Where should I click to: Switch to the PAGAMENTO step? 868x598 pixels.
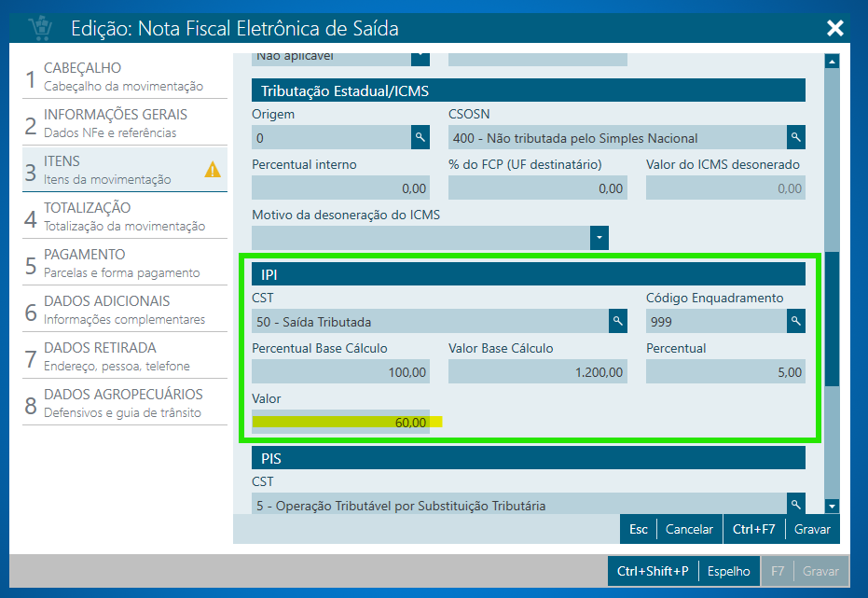[x=121, y=263]
